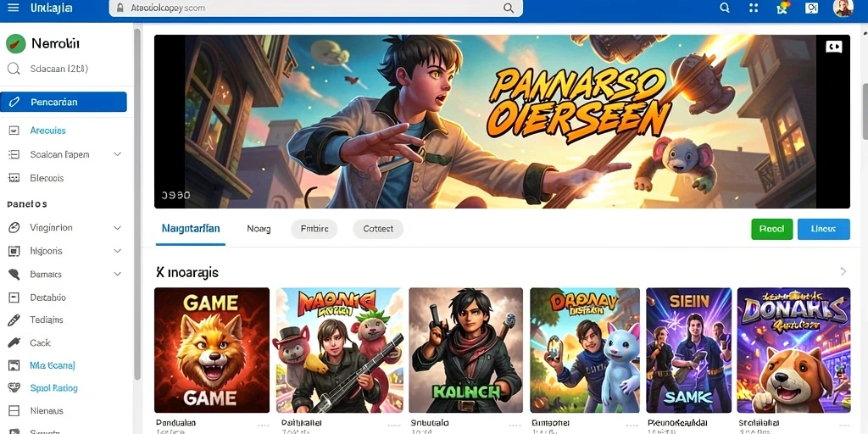The image size is (868, 434).
Task: Expand the K inoaragis section arrow
Action: (x=843, y=271)
